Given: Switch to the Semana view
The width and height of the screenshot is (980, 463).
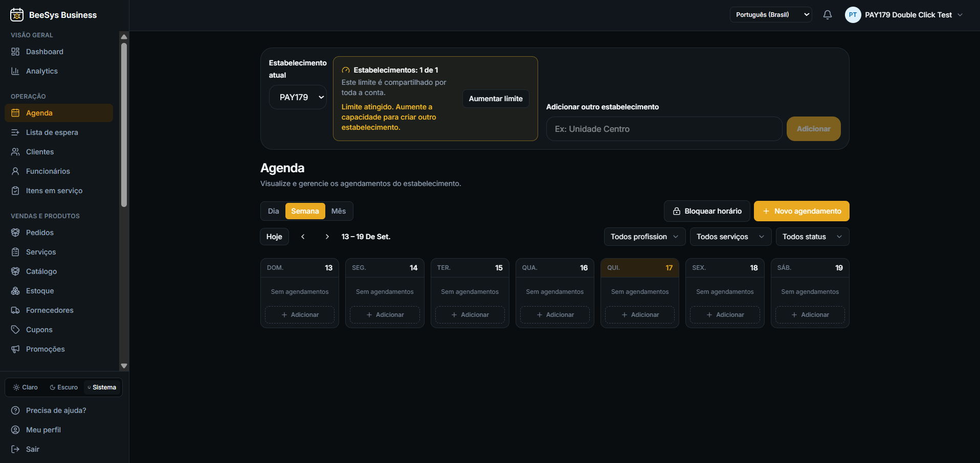Looking at the screenshot, I should (x=305, y=211).
